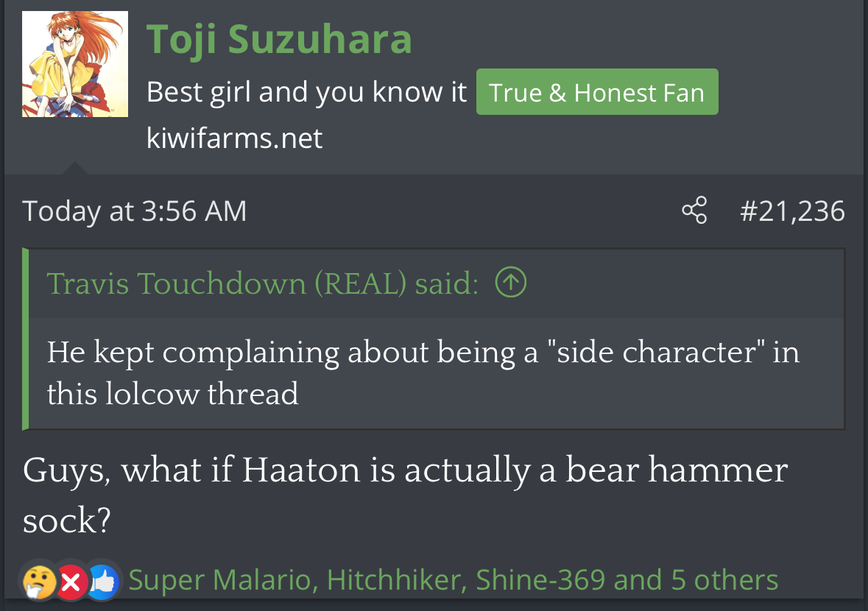Open the Toji Suzuhara username profile link
Screen dimensions: 868x611
click(x=279, y=39)
